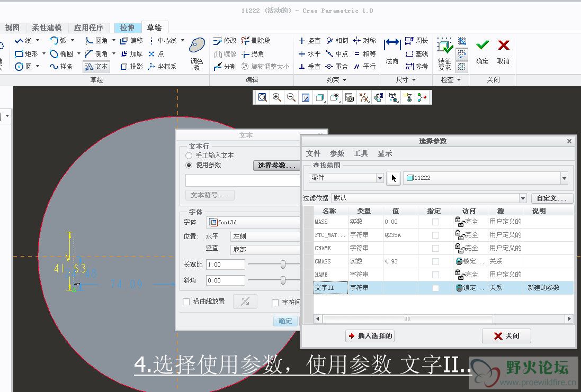Check the 指定 box for MASS row
Image resolution: width=581 pixels, height=392 pixels.
[x=436, y=222]
